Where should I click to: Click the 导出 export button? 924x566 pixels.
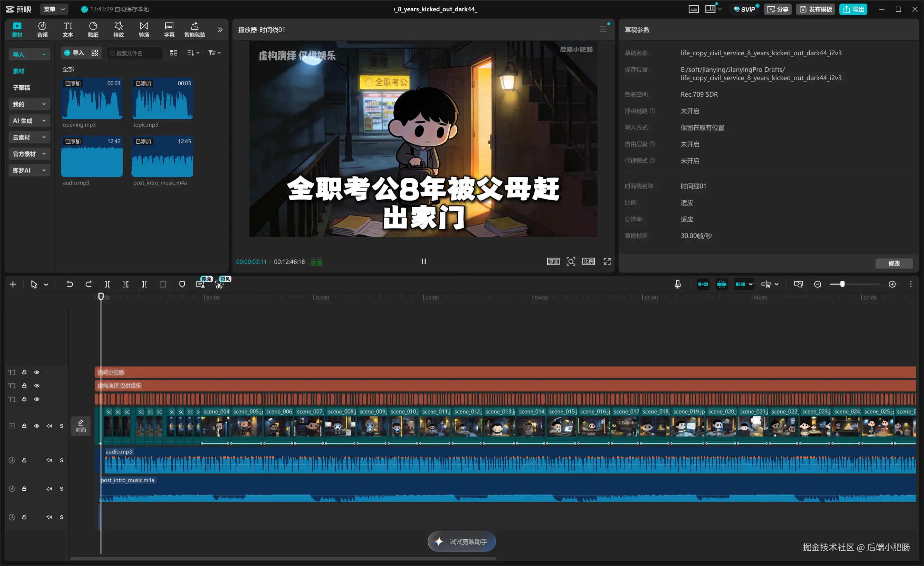(x=853, y=9)
